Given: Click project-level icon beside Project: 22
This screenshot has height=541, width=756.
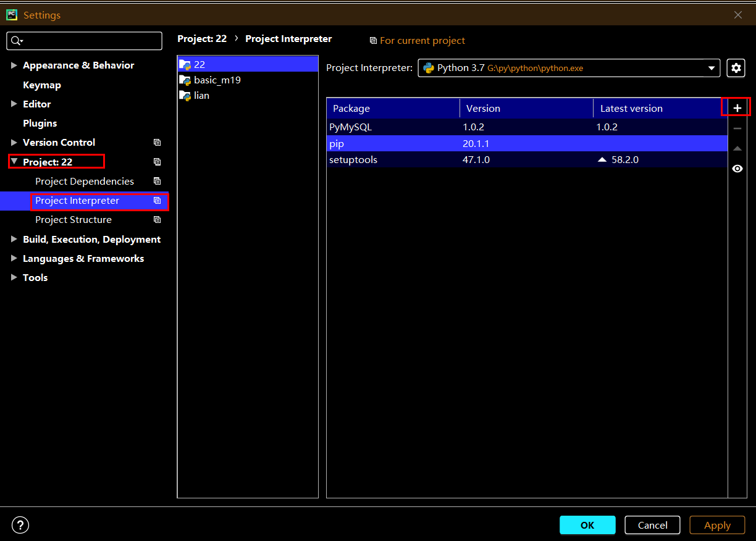Looking at the screenshot, I should tap(157, 162).
